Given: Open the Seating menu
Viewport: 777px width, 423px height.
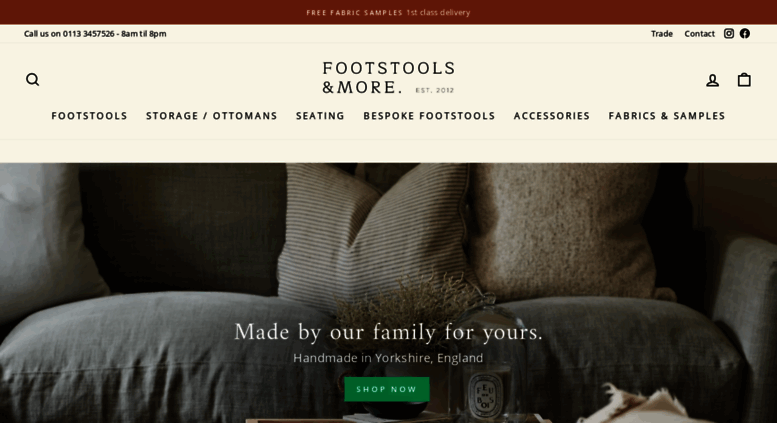Looking at the screenshot, I should coord(320,116).
